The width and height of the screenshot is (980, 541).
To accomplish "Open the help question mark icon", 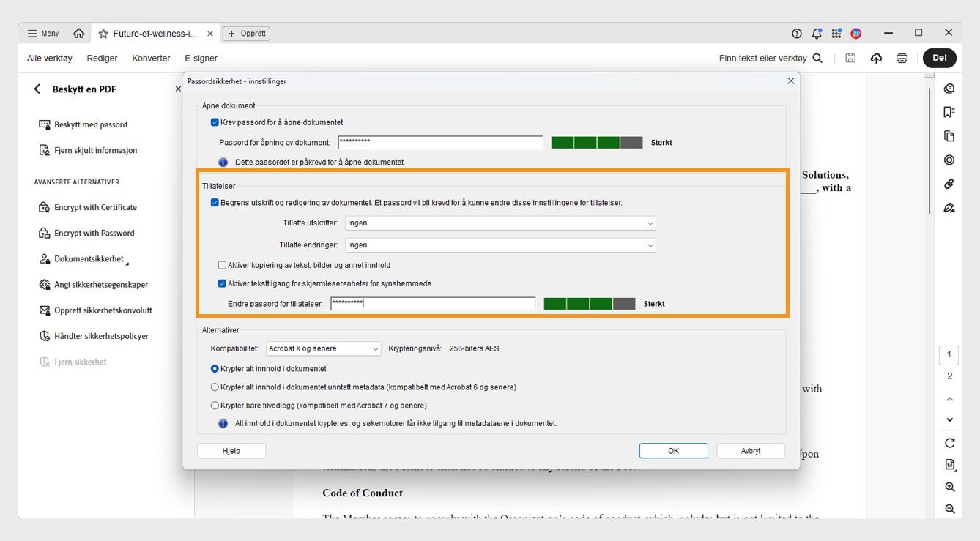I will pos(797,34).
